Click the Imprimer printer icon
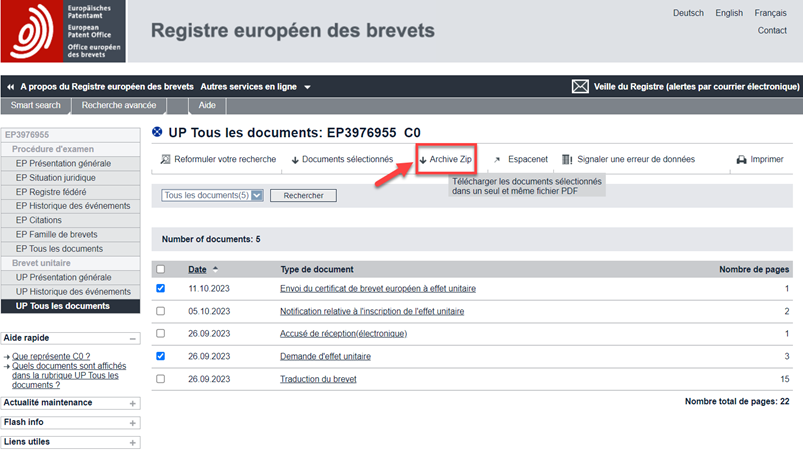Viewport: 803px width, 452px height. click(x=741, y=159)
